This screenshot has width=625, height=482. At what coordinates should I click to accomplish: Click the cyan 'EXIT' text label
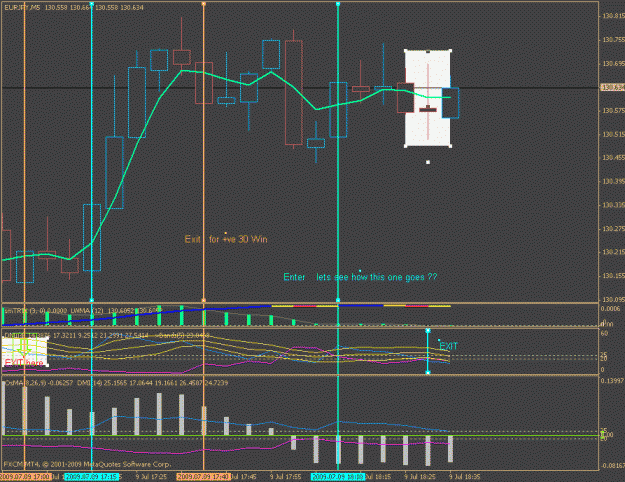pos(448,346)
